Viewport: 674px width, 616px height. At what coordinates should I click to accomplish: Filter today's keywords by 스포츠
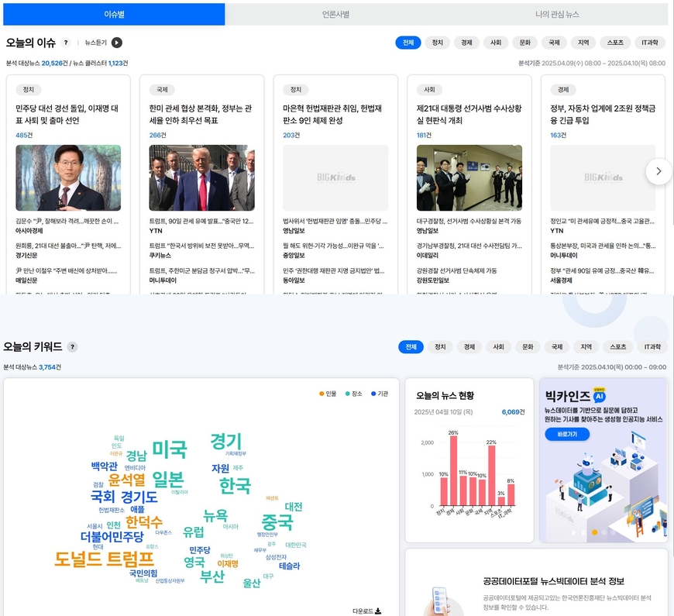(617, 347)
